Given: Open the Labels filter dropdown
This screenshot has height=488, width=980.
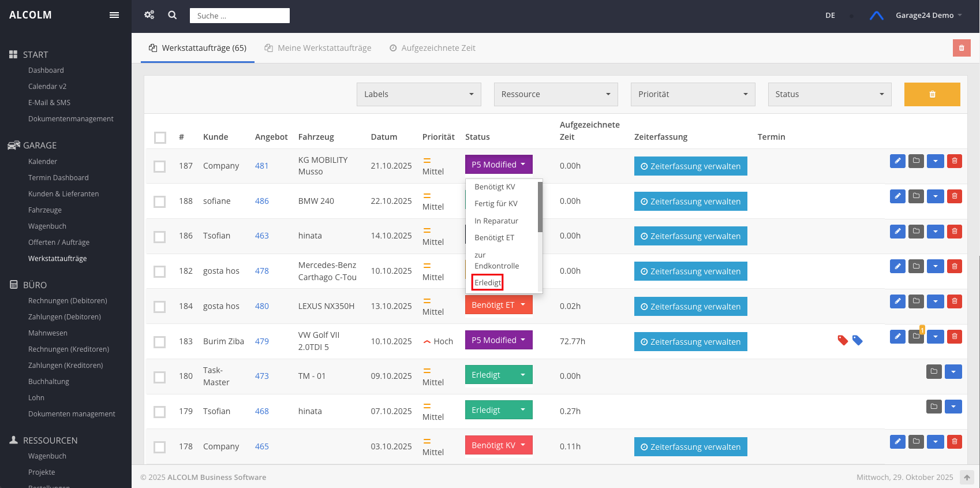Looking at the screenshot, I should coord(418,94).
